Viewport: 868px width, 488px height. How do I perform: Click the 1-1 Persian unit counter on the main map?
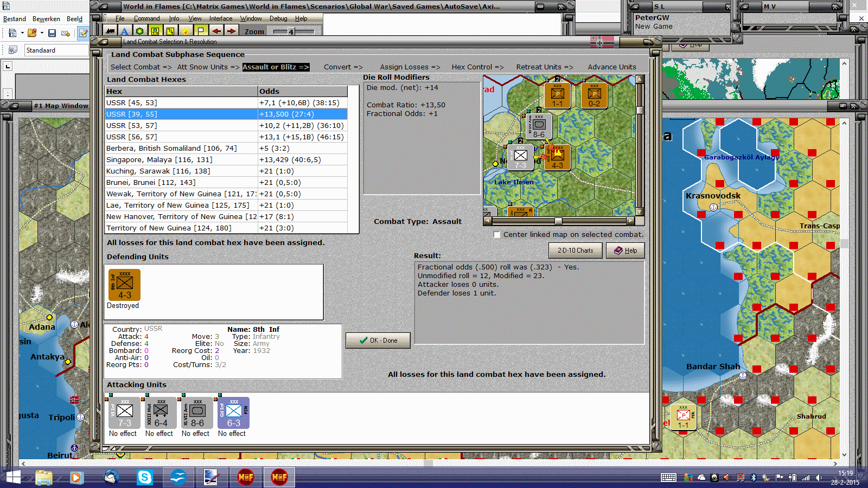click(x=683, y=418)
